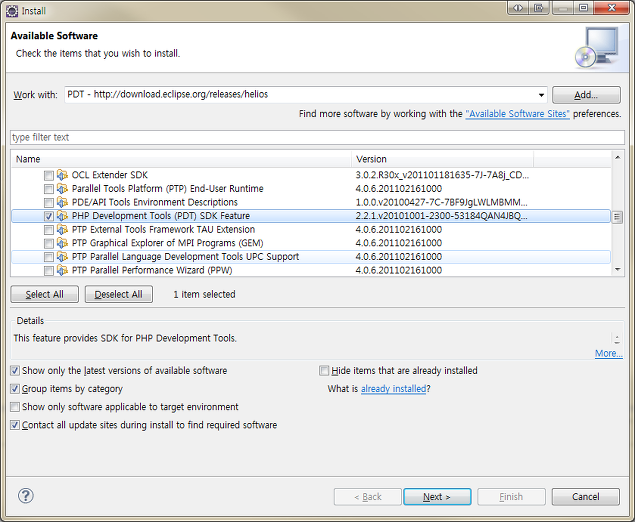Screen dimensions: 635x522
Task: Select PTP Parallel Performance Wizard (PPW) text
Action: pos(152,270)
